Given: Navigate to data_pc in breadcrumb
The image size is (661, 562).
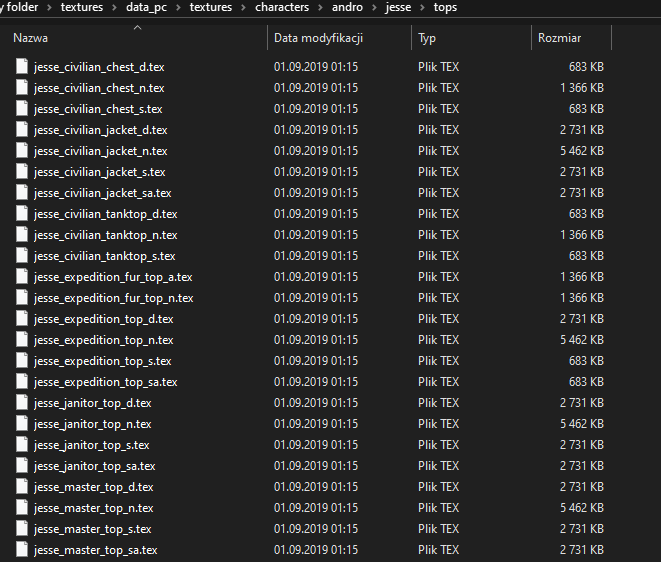Looking at the screenshot, I should tap(146, 8).
